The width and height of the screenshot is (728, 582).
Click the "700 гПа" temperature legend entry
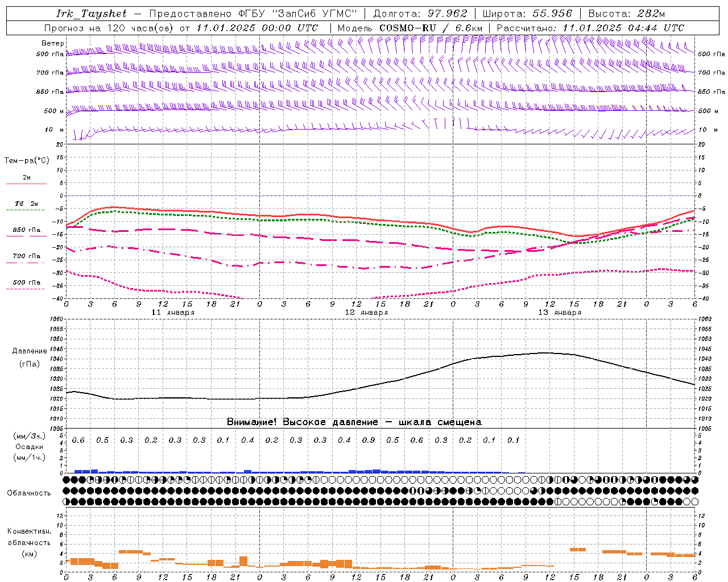click(27, 256)
